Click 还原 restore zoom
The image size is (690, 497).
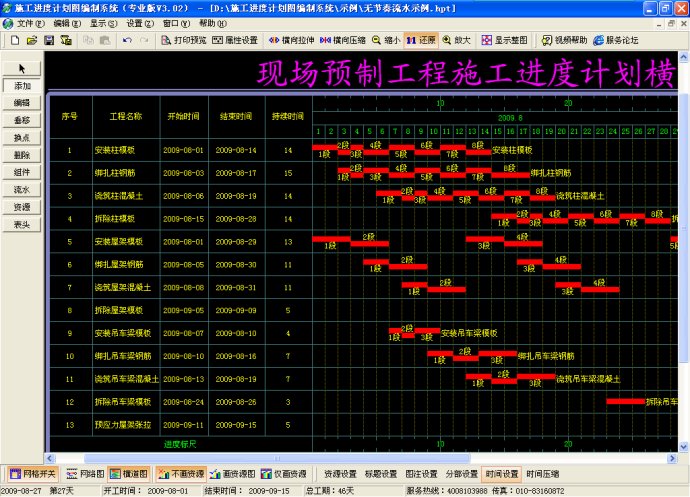pos(421,40)
